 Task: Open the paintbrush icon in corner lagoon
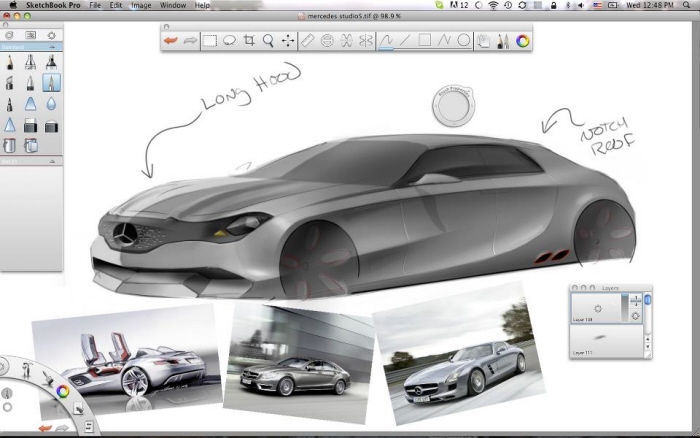tap(47, 378)
